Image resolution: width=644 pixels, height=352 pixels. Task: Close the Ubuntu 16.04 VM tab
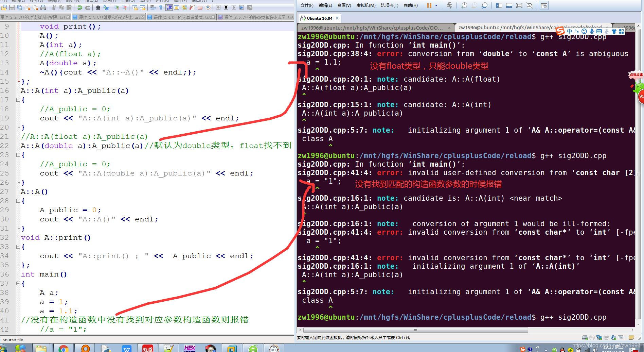click(x=337, y=18)
